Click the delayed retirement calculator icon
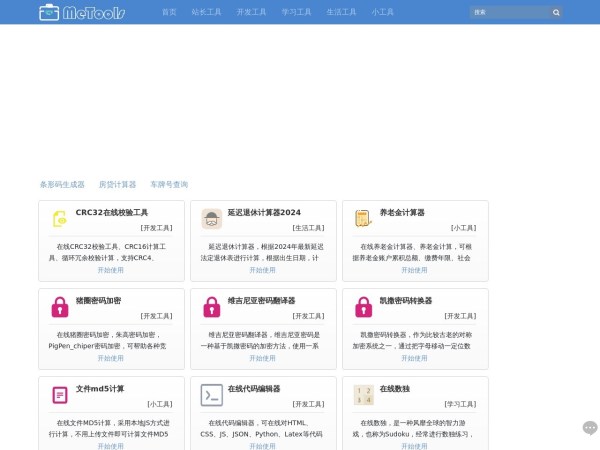Image resolution: width=600 pixels, height=450 pixels. (x=212, y=219)
